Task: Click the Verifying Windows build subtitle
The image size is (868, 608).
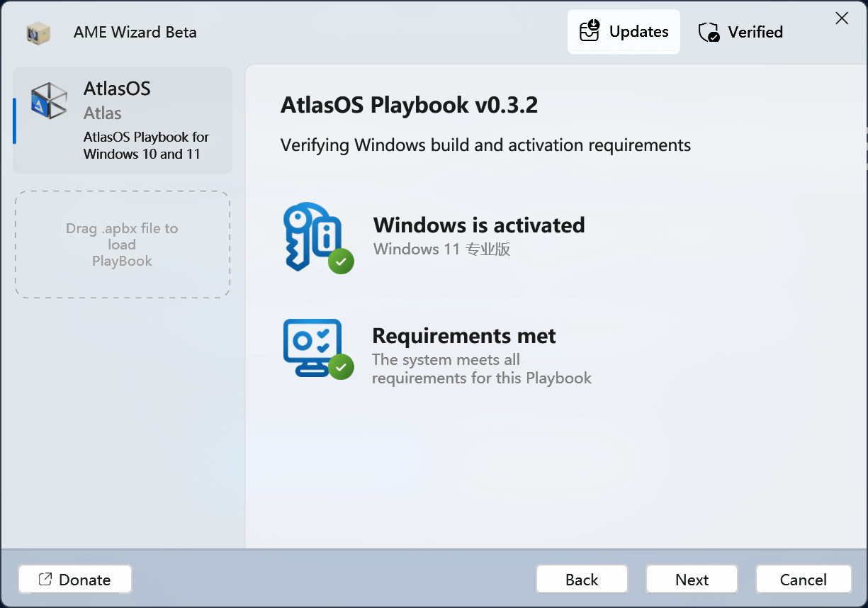Action: [485, 145]
